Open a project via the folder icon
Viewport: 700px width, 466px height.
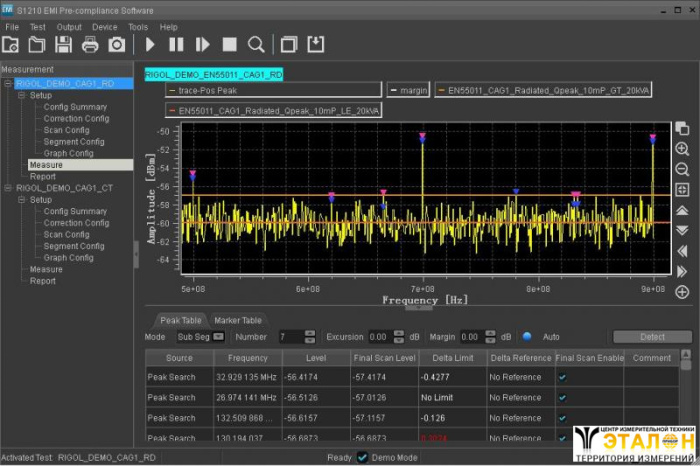(x=37, y=45)
